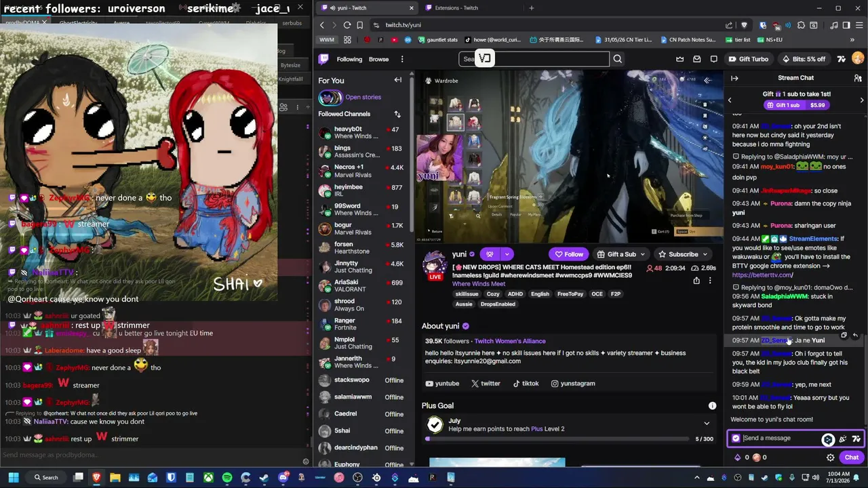Click the Gift Turbo button

(749, 59)
